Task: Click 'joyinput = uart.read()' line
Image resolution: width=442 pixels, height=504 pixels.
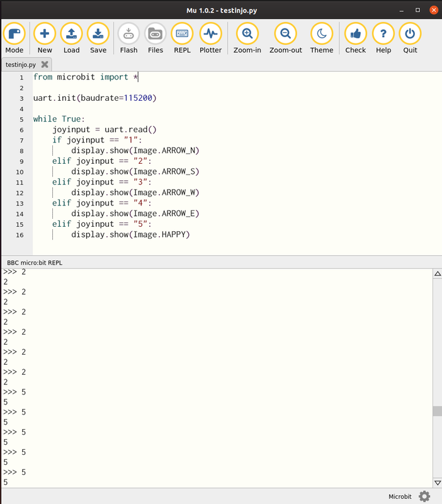Action: coord(105,130)
